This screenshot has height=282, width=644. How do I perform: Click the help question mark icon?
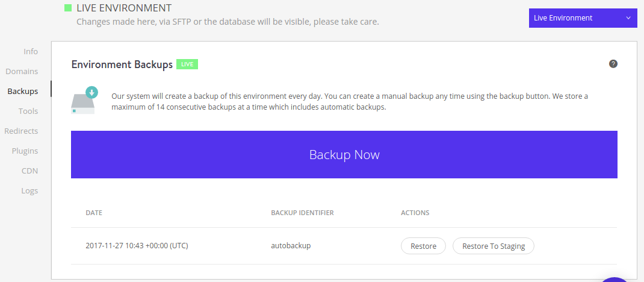(613, 64)
